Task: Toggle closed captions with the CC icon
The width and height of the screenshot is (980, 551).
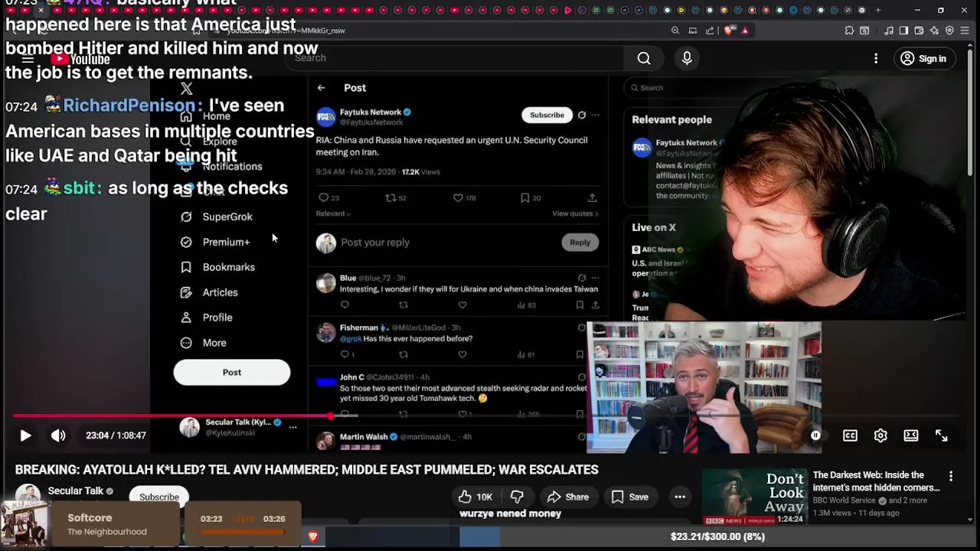Action: point(850,435)
